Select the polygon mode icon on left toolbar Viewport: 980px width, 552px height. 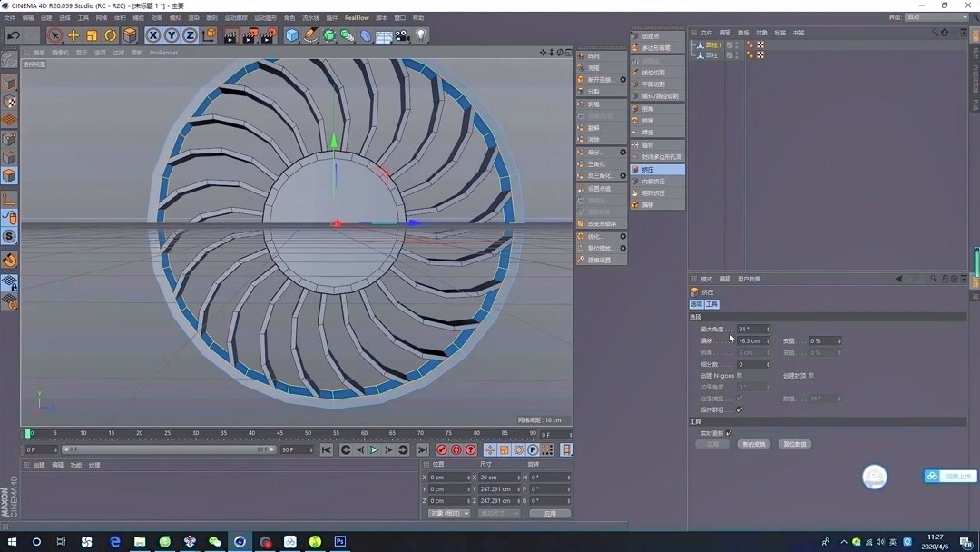coord(9,175)
